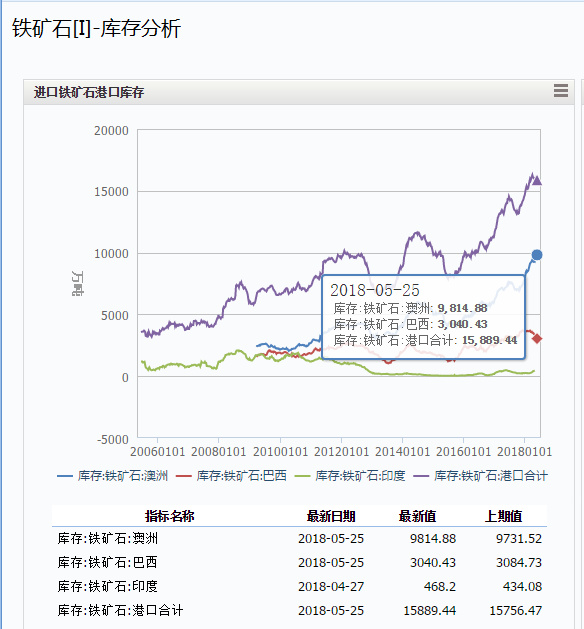Viewport: 584px width, 629px height.
Task: Click the y-axis label -5000
Action: click(x=113, y=439)
